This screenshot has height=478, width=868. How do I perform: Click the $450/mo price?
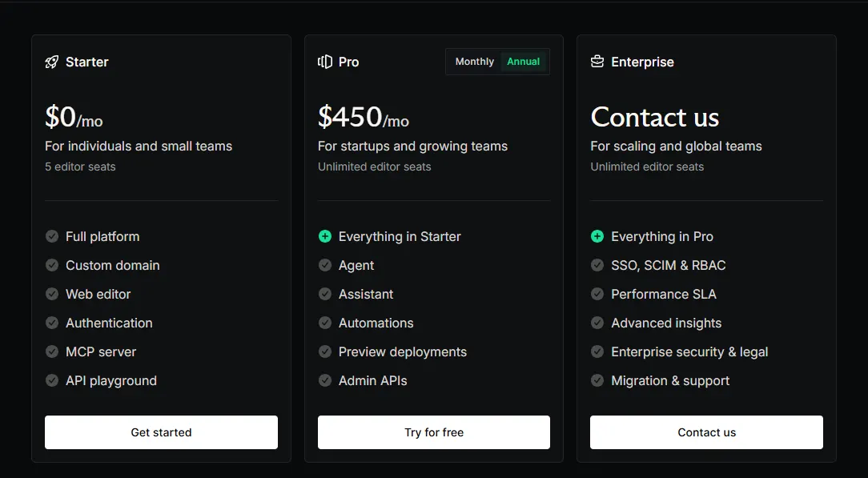pos(364,117)
